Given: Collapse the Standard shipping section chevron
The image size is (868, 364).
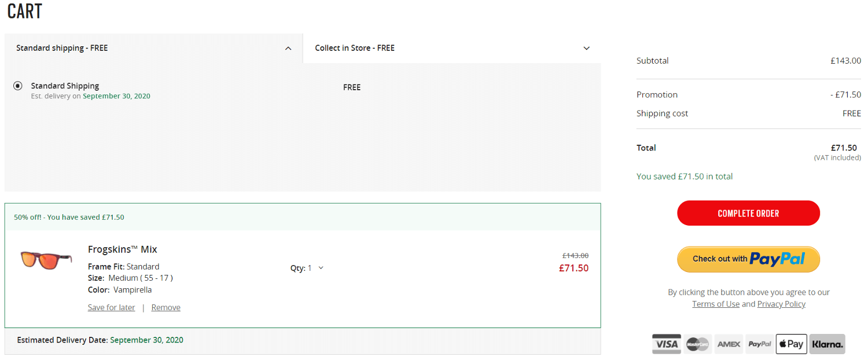Looking at the screenshot, I should click(288, 49).
